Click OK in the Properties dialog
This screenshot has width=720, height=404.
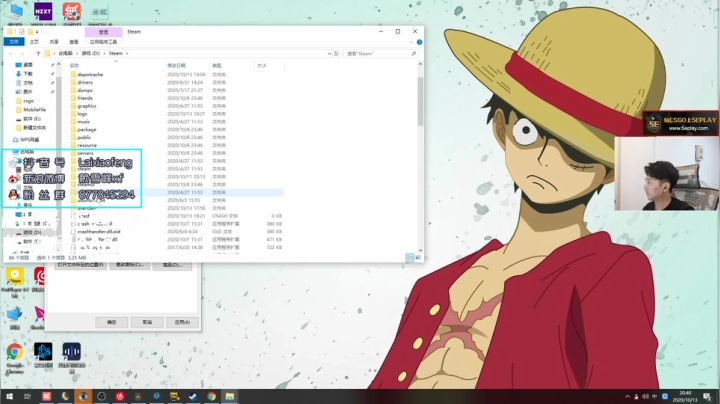coord(112,322)
